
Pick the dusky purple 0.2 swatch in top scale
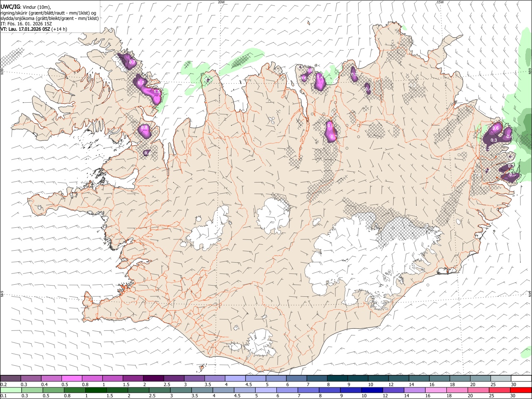tap(10, 378)
